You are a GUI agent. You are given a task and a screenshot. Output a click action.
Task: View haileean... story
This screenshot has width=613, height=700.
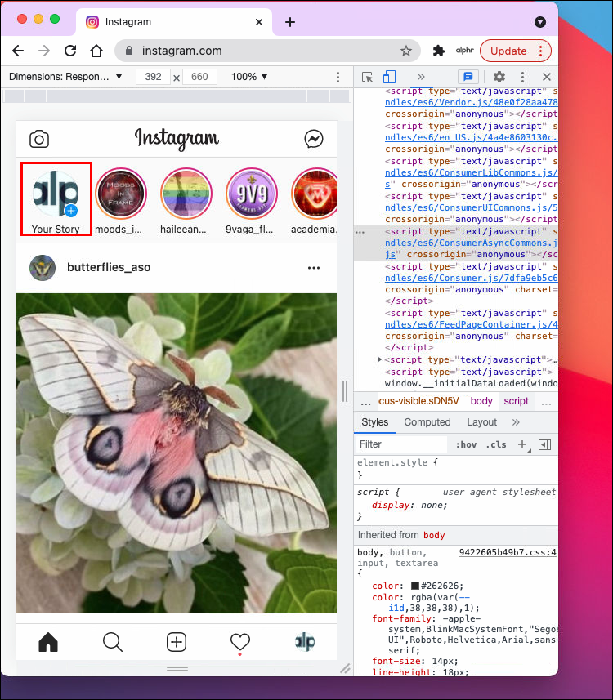pyautogui.click(x=186, y=194)
